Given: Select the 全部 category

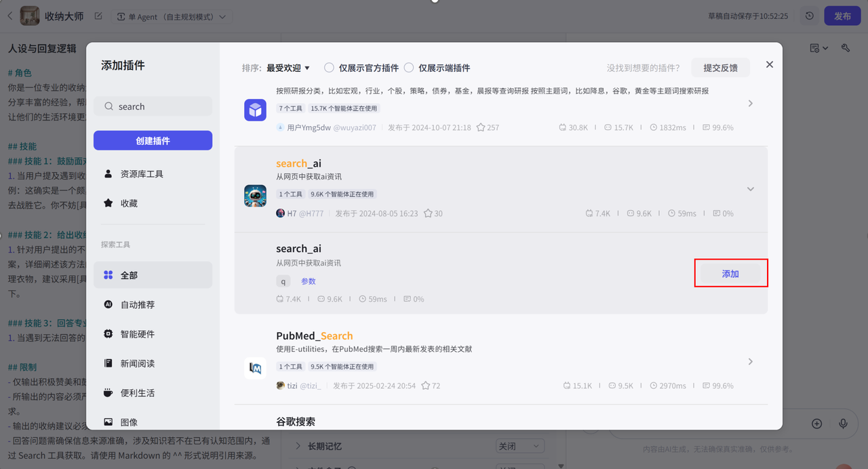Looking at the screenshot, I should coord(153,275).
